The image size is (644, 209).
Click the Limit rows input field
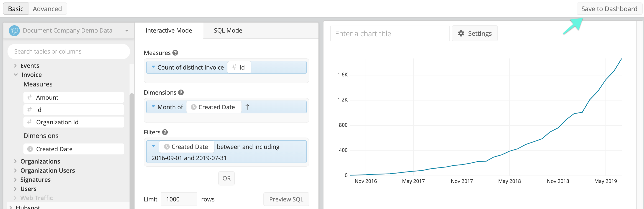179,199
